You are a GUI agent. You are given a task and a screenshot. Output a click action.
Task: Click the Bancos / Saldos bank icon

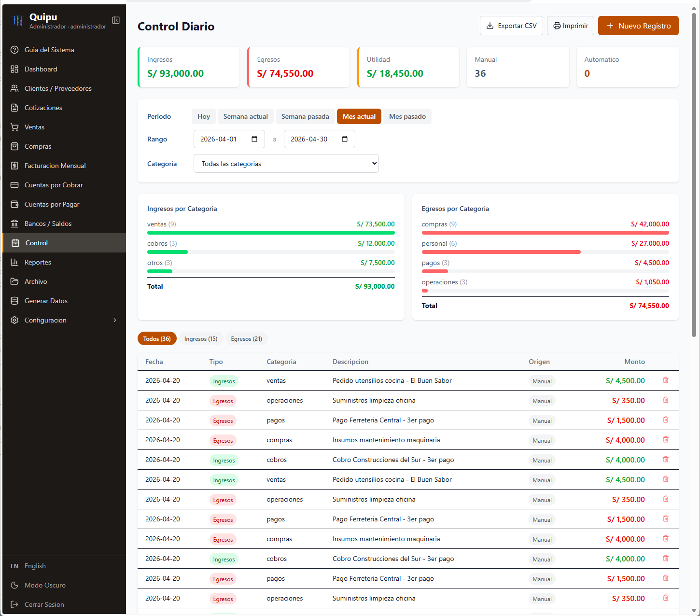point(14,224)
